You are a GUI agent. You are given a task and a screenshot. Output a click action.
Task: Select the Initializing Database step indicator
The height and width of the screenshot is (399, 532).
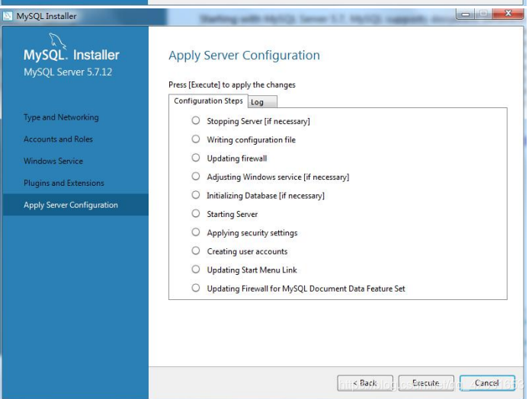tap(196, 195)
